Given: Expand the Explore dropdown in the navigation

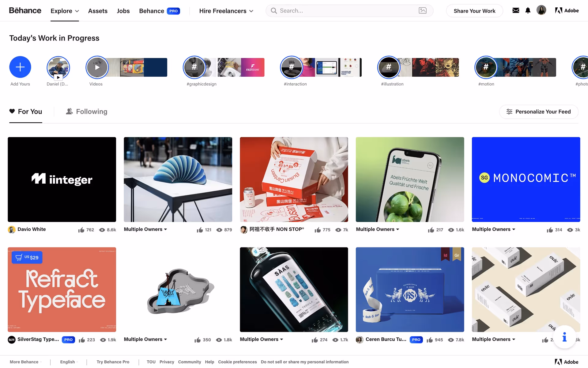Looking at the screenshot, I should [65, 11].
